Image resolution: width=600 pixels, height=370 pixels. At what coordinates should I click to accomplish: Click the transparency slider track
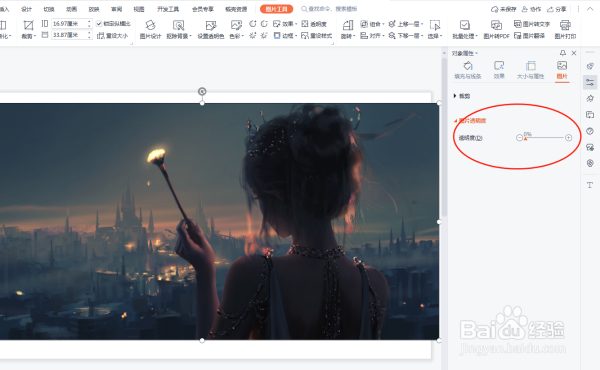tap(544, 137)
